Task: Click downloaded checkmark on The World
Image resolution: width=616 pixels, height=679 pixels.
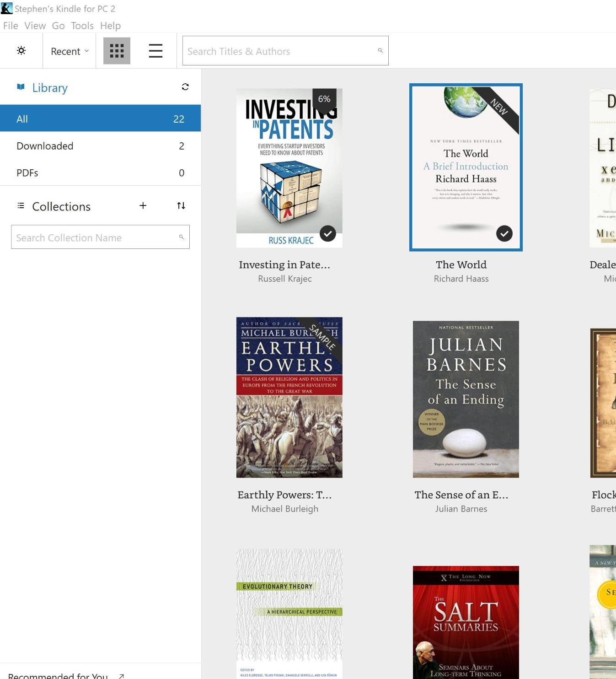Action: (504, 234)
